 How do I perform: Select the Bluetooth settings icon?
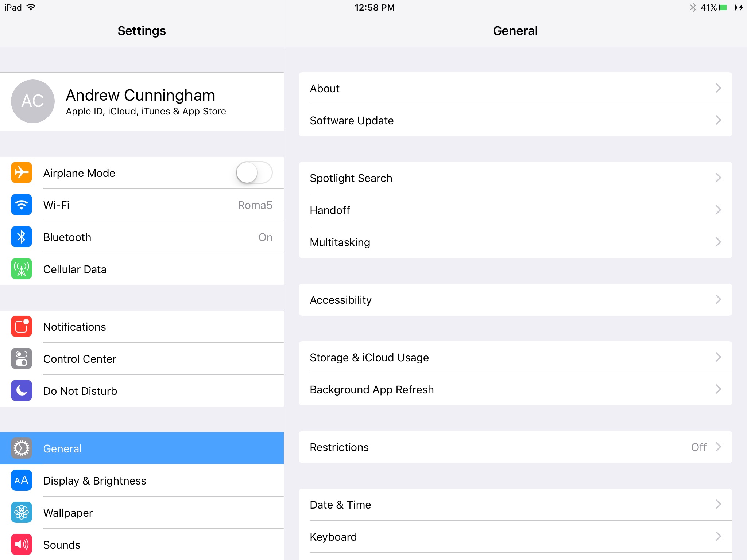point(21,237)
